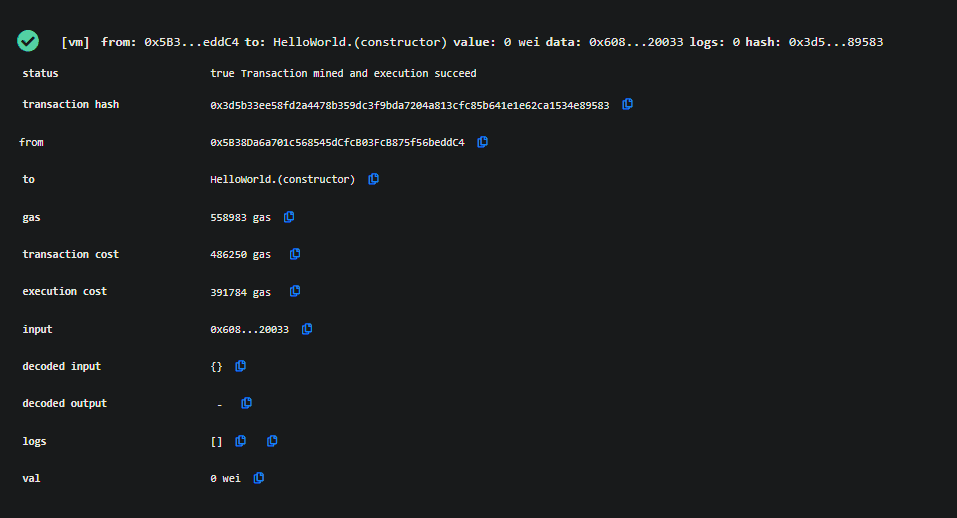Image resolution: width=957 pixels, height=518 pixels.
Task: Click the '{}' decoded input value
Action: click(x=216, y=367)
